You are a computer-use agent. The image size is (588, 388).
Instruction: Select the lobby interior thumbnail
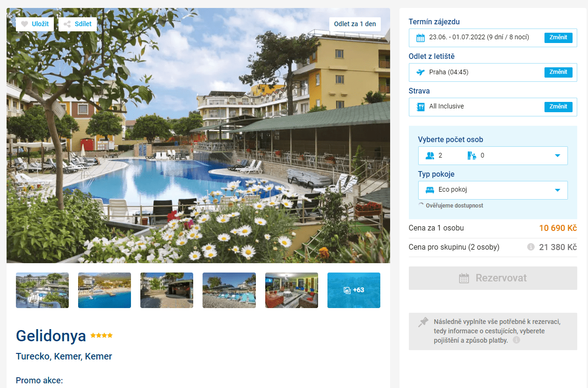coord(291,290)
